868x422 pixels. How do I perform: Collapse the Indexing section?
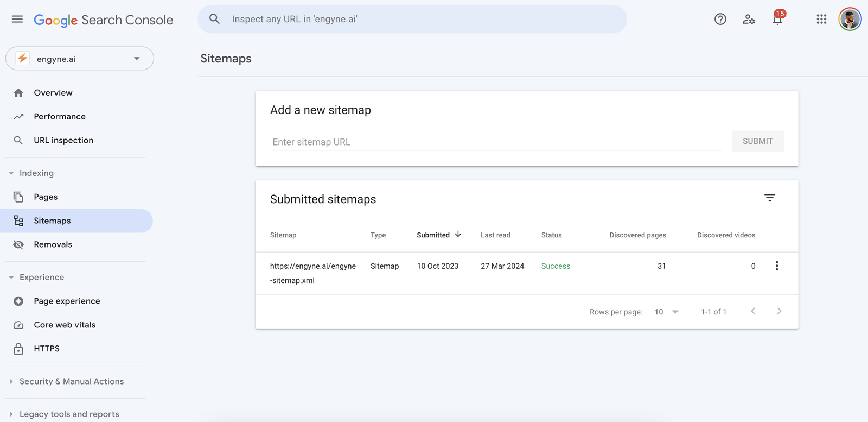(11, 173)
